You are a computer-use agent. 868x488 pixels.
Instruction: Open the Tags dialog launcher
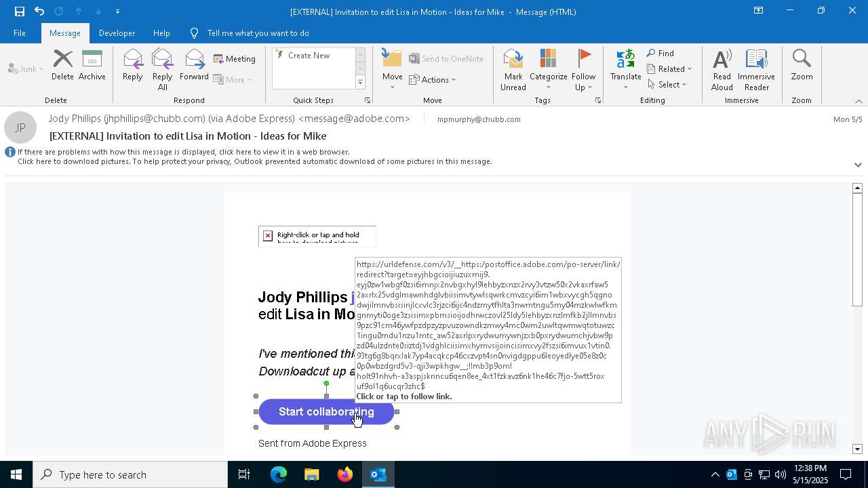coord(598,100)
